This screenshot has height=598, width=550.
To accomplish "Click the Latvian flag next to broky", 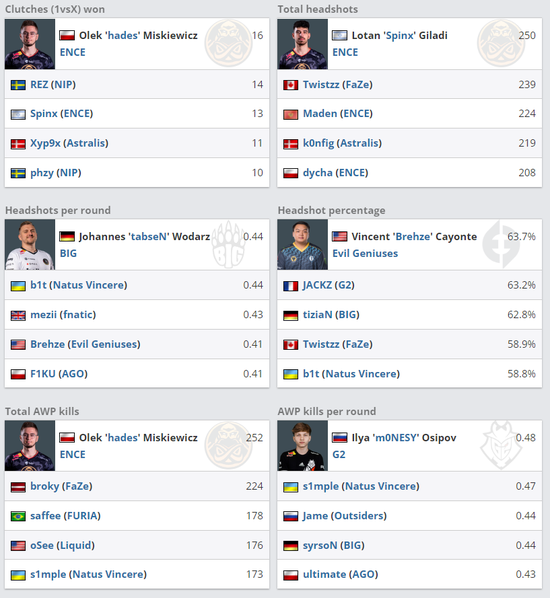I will pyautogui.click(x=18, y=487).
